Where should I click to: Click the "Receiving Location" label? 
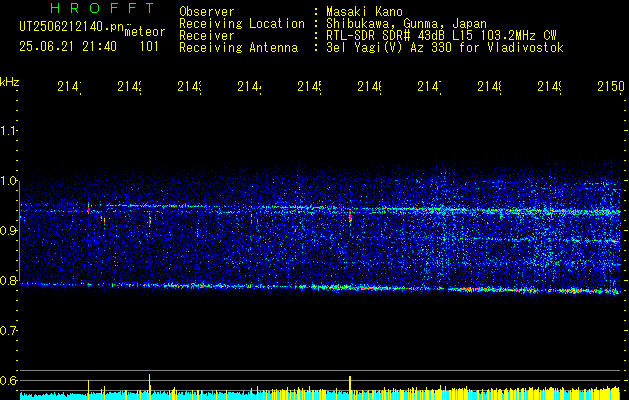242,24
